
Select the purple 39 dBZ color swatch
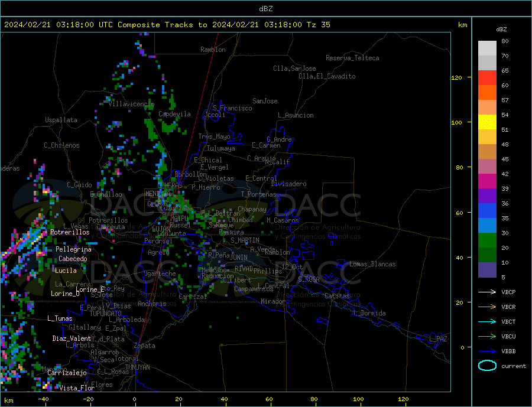(x=487, y=196)
